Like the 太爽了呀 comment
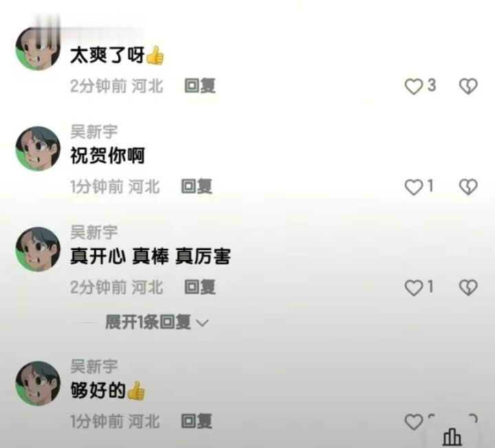The height and width of the screenshot is (448, 495). pyautogui.click(x=414, y=87)
